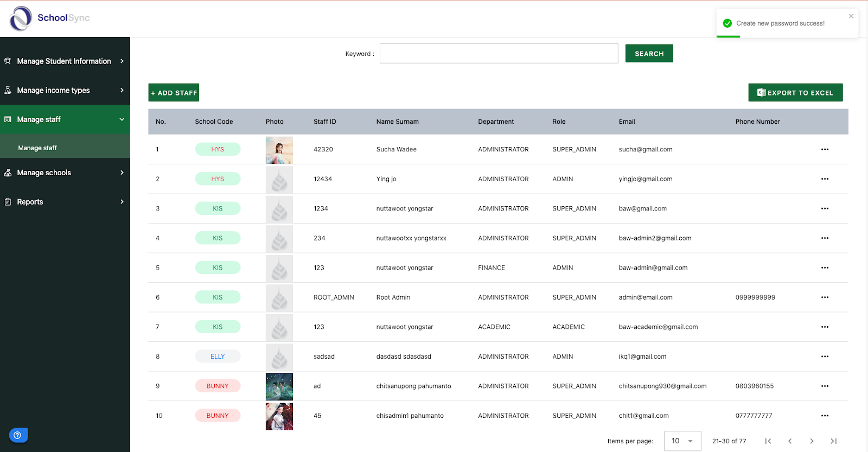Click the SchoolSync logo
Viewport: 868px width, 452px height.
point(49,18)
